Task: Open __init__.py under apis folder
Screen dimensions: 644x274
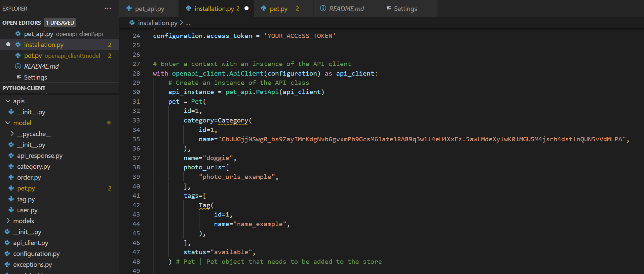Action: [x=59, y=112]
